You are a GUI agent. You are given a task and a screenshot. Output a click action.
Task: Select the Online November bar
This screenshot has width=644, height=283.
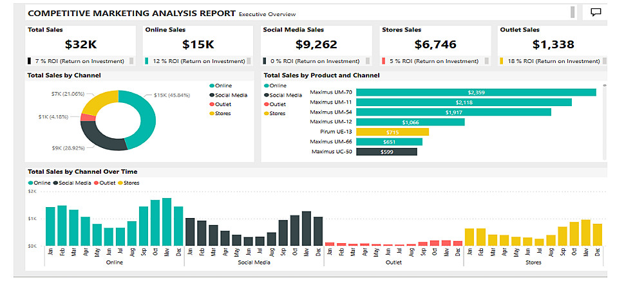167,222
